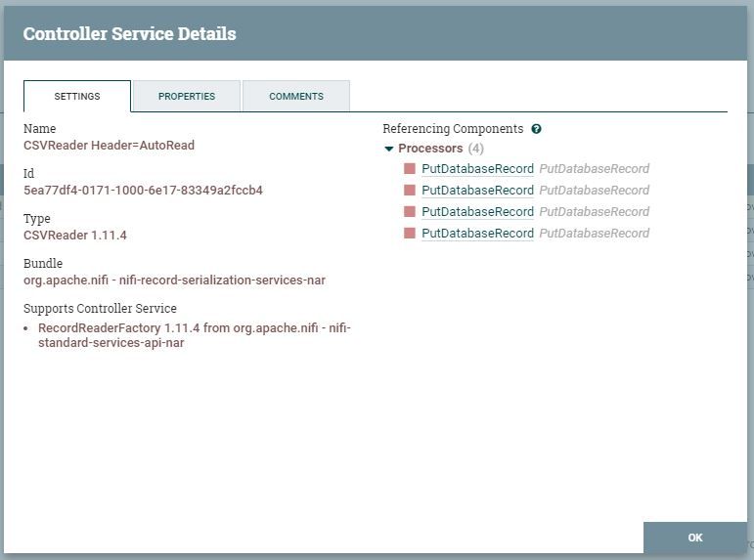This screenshot has height=560, width=754.
Task: Click the bundle text nifi-record-serialization-services-nar
Action: [222, 280]
